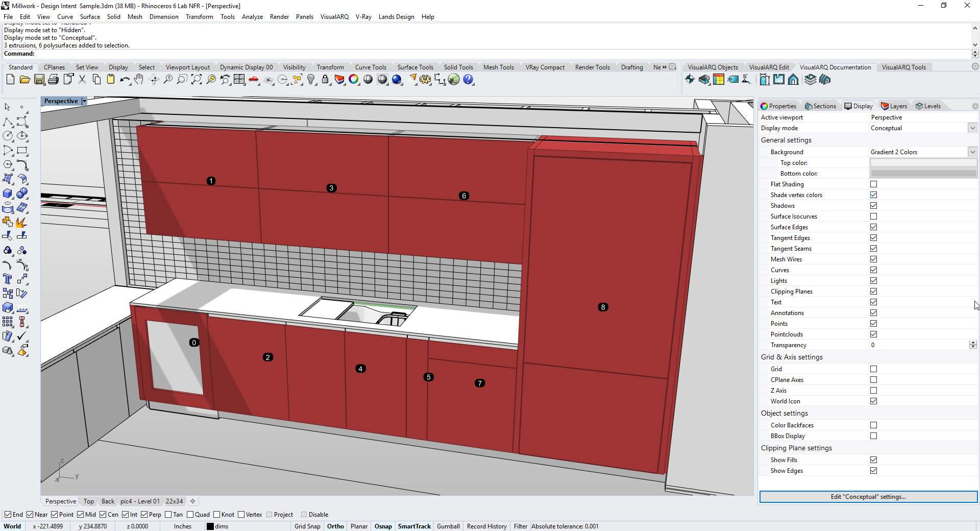Viewport: 980px width, 531px height.
Task: Select the Text object tool (T icon)
Action: (8, 279)
